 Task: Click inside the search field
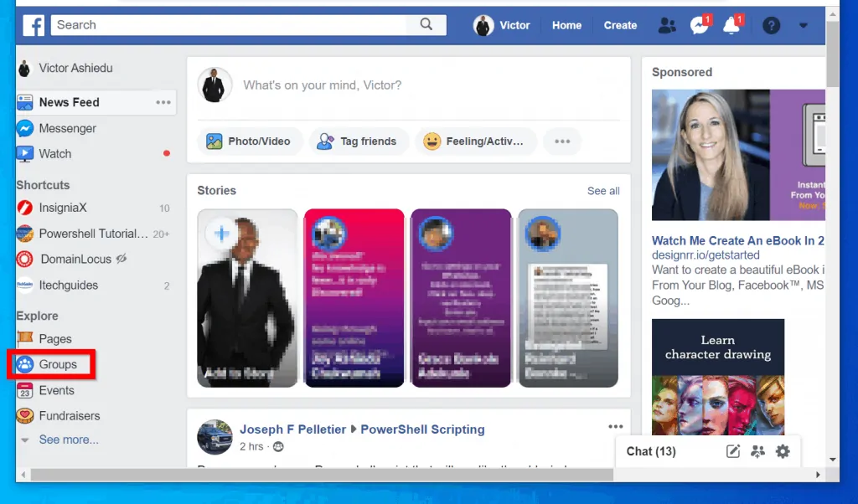(209, 24)
